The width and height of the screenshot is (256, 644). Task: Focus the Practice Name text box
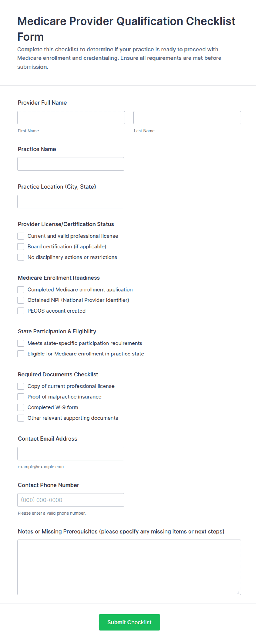pyautogui.click(x=71, y=164)
